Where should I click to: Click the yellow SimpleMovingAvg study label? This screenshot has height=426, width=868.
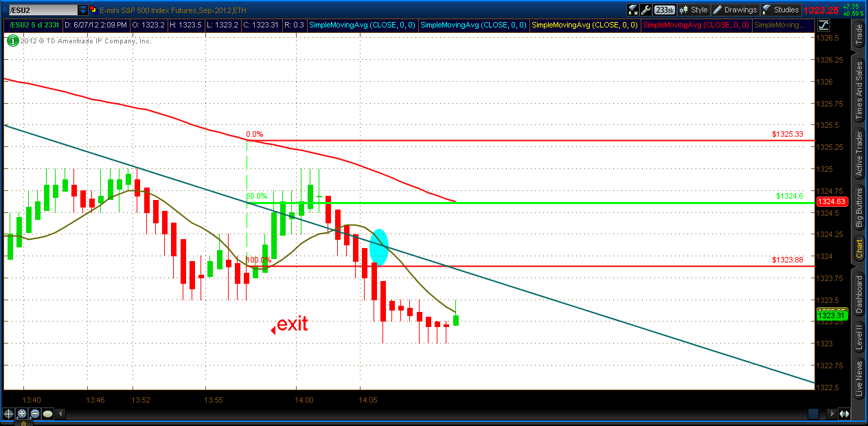point(585,25)
